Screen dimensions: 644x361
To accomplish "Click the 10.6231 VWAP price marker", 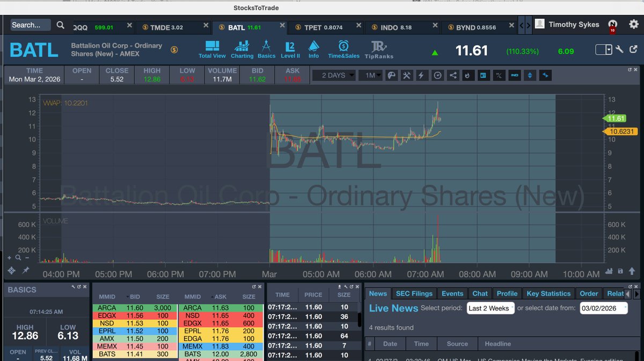I will 621,131.
